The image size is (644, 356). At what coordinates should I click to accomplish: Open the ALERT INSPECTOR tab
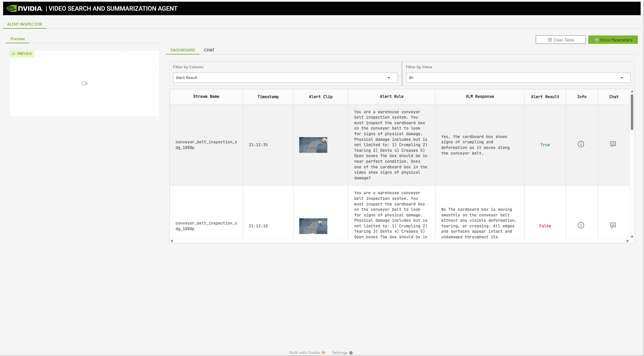pyautogui.click(x=24, y=24)
